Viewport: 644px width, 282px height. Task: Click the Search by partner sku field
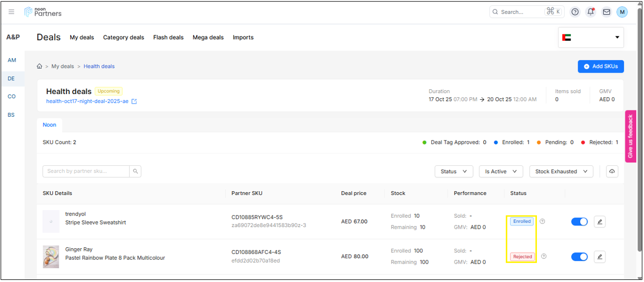(86, 171)
